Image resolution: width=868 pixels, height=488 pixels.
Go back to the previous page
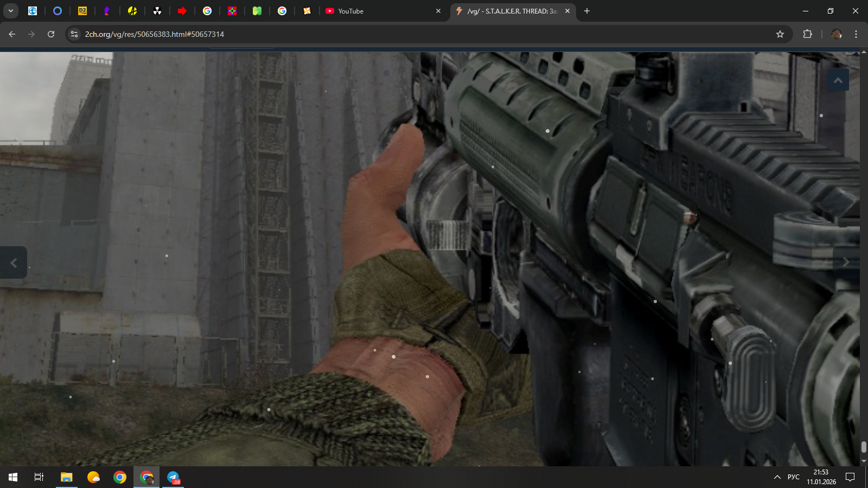click(x=12, y=34)
